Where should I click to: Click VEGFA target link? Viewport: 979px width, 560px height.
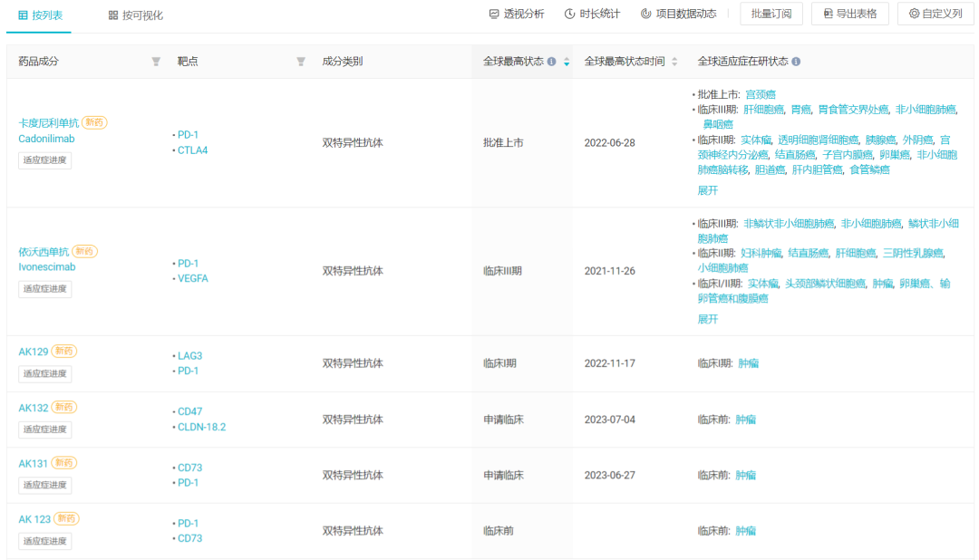pyautogui.click(x=193, y=278)
